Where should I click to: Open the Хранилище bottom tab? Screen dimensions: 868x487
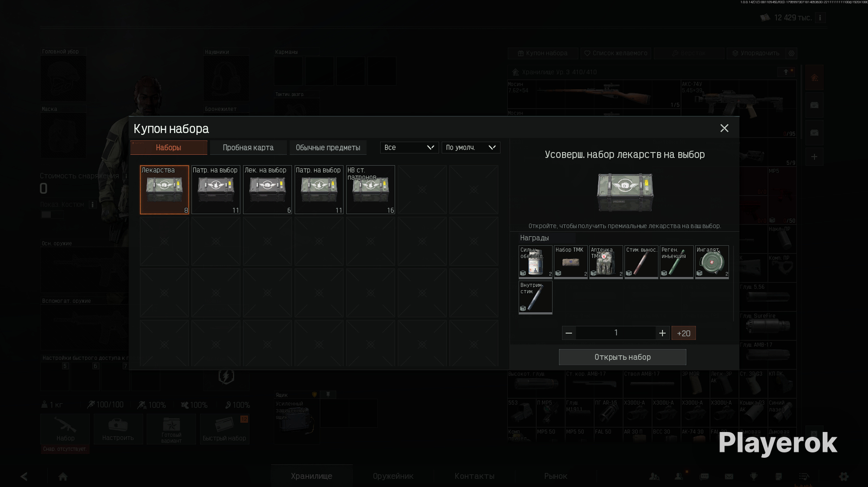coord(312,476)
